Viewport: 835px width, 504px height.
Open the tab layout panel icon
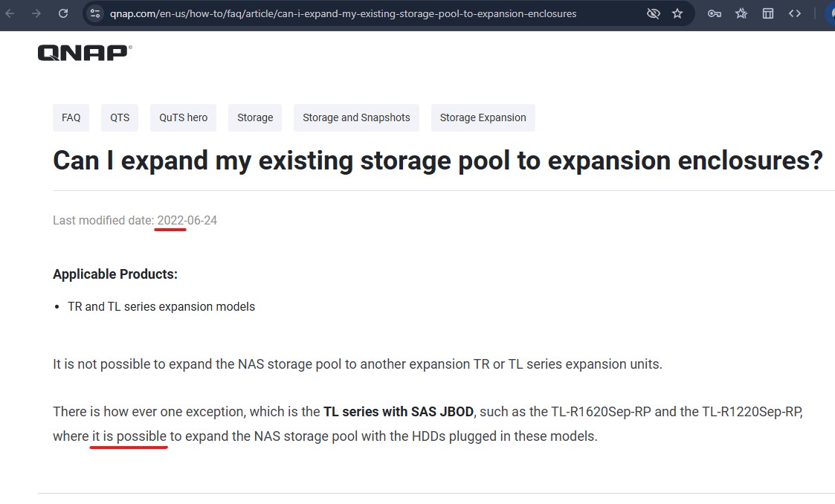(x=768, y=13)
